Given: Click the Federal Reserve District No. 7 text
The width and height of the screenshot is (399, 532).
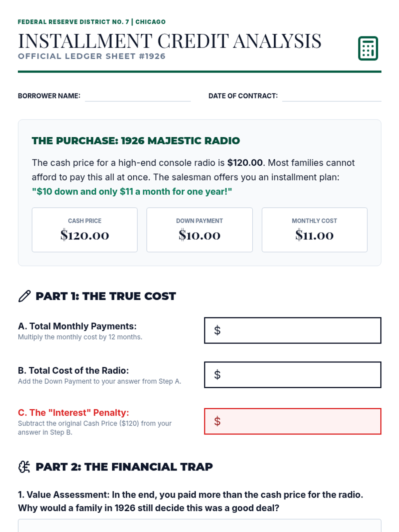Looking at the screenshot, I should point(73,22).
